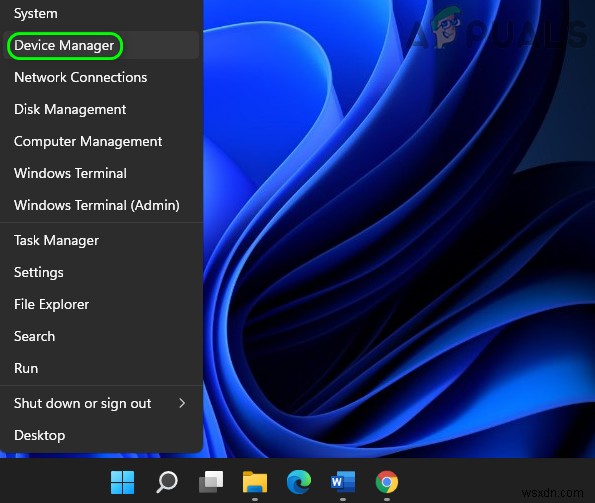Select System in the context menu
This screenshot has height=503, width=595.
[101, 14]
